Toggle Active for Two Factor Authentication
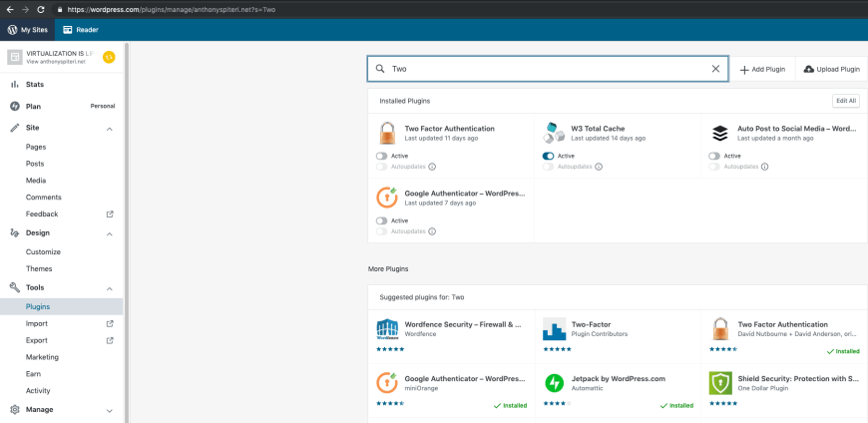The width and height of the screenshot is (868, 423). click(x=381, y=157)
